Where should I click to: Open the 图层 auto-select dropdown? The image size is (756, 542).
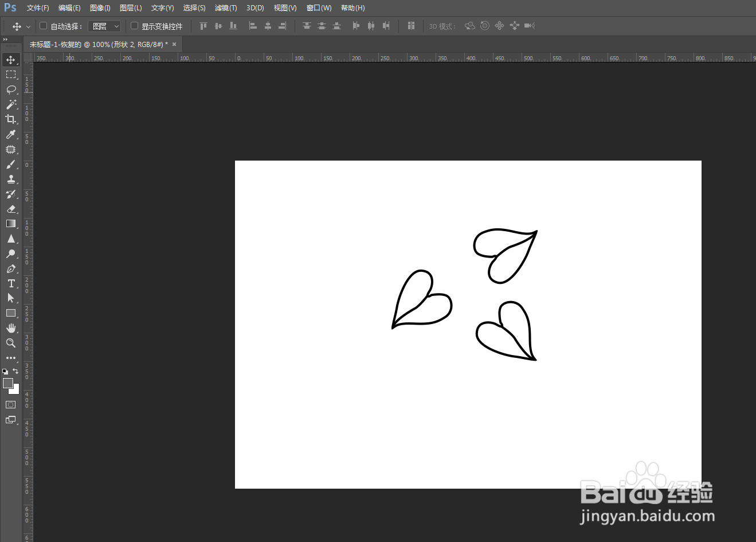click(x=104, y=26)
